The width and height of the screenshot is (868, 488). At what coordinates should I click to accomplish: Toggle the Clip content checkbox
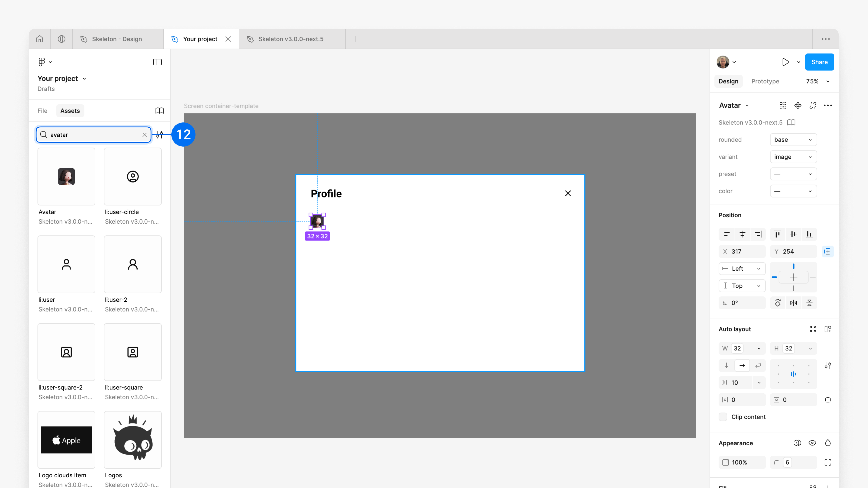point(723,417)
